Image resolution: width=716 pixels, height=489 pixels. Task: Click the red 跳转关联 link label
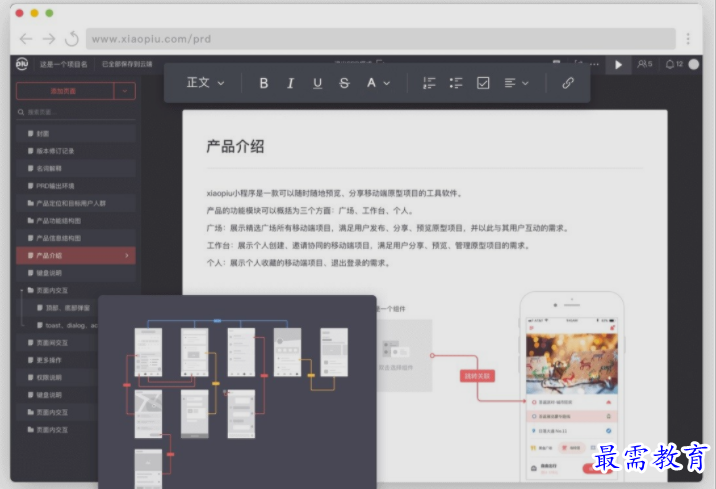coord(477,376)
